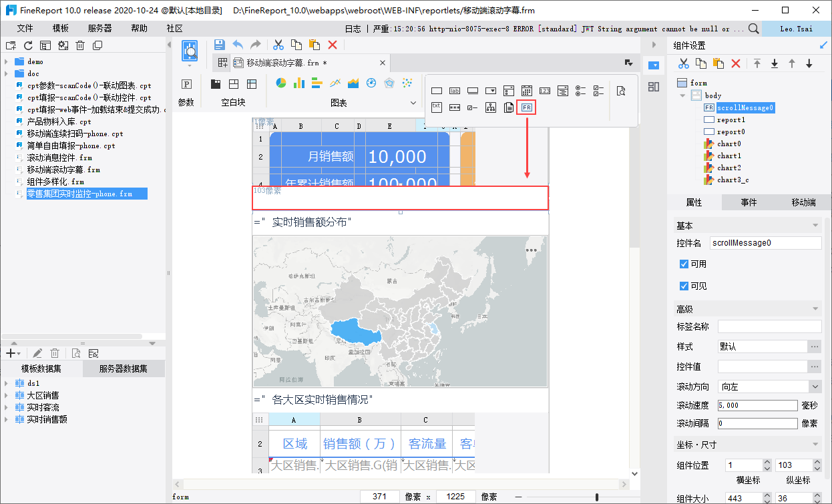Toggle the 可见 checkbox
Screen dimensions: 832x504
tap(684, 286)
